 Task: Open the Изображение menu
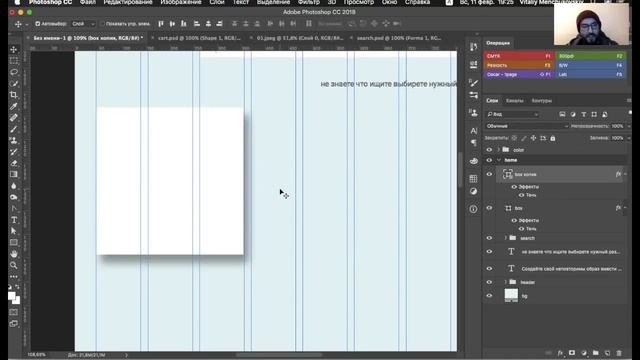(180, 2)
